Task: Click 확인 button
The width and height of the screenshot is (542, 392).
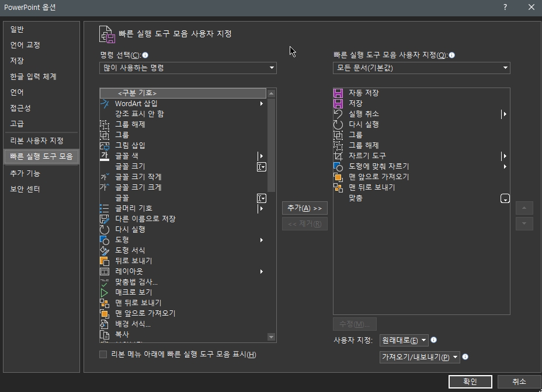Action: coord(470,381)
